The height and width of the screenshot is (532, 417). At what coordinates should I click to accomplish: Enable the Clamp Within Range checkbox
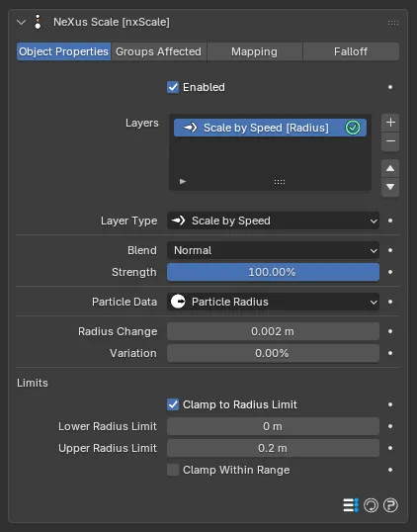tap(173, 470)
